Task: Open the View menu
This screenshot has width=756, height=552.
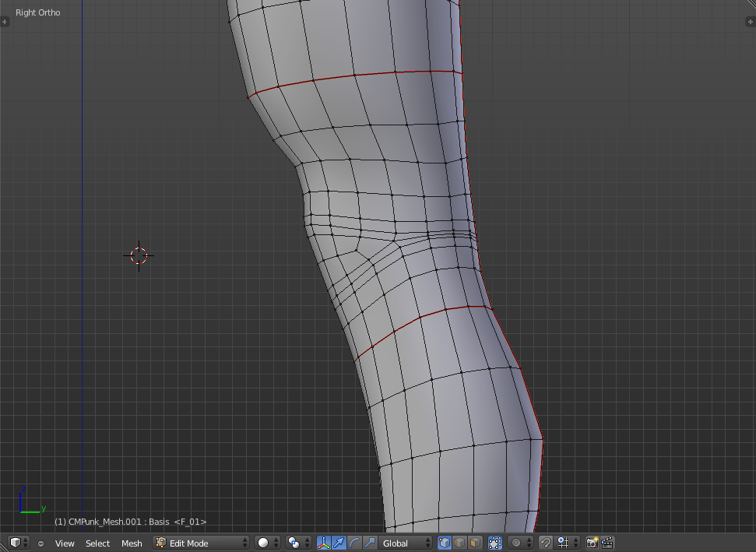Action: click(x=65, y=543)
